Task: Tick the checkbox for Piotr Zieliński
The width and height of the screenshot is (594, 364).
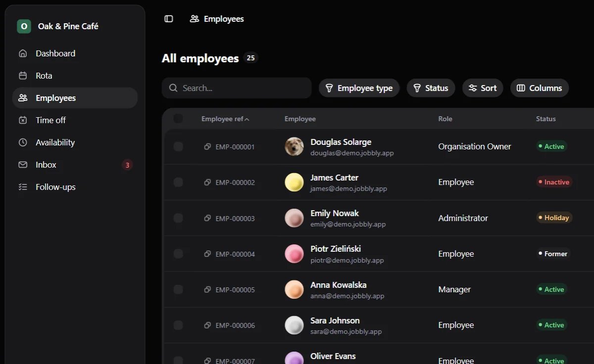Action: click(x=178, y=254)
